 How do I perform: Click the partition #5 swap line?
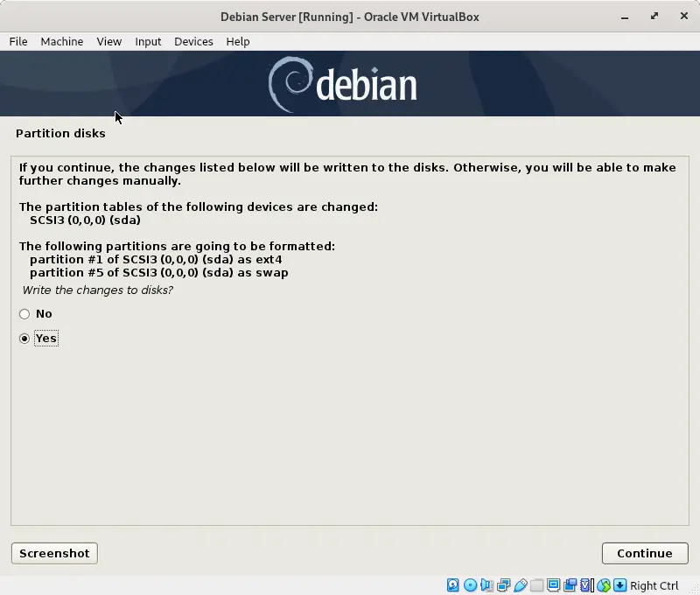pyautogui.click(x=159, y=272)
